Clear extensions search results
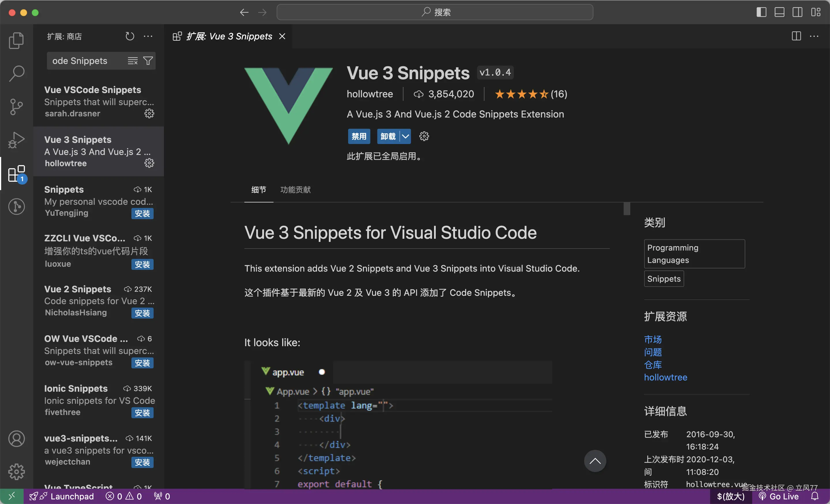The height and width of the screenshot is (504, 830). (132, 60)
